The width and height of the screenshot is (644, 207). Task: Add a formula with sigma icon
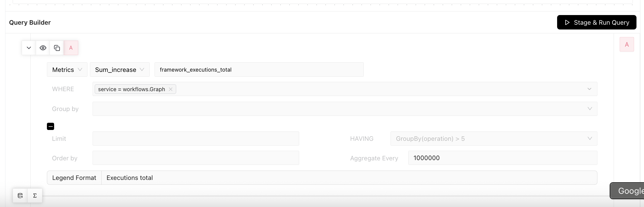tap(35, 196)
